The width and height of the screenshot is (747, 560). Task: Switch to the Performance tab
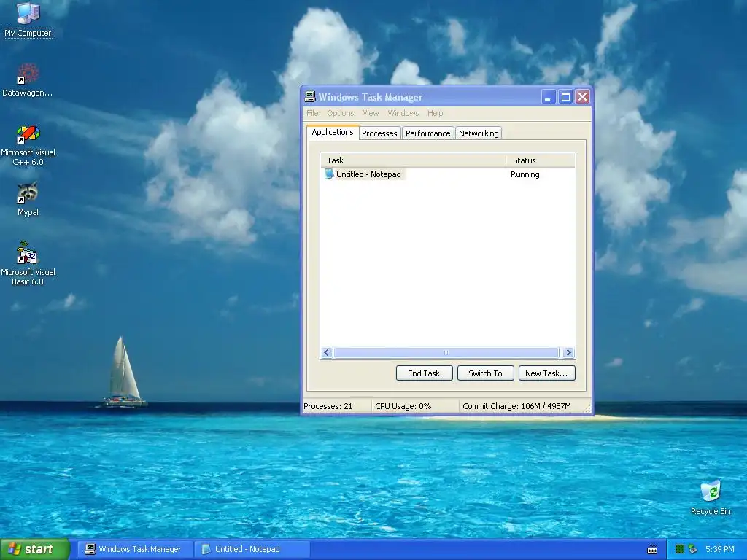[427, 133]
